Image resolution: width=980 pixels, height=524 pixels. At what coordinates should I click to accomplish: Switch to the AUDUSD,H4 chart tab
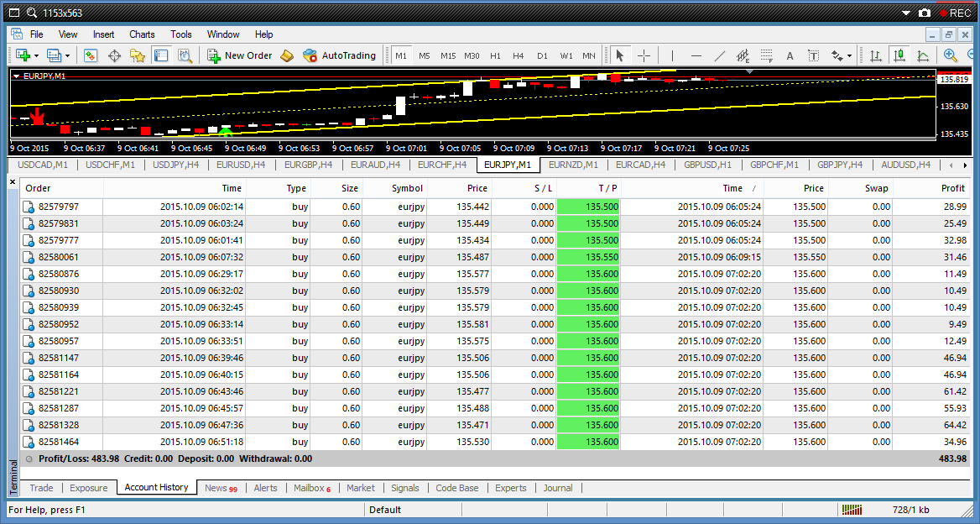(x=905, y=165)
